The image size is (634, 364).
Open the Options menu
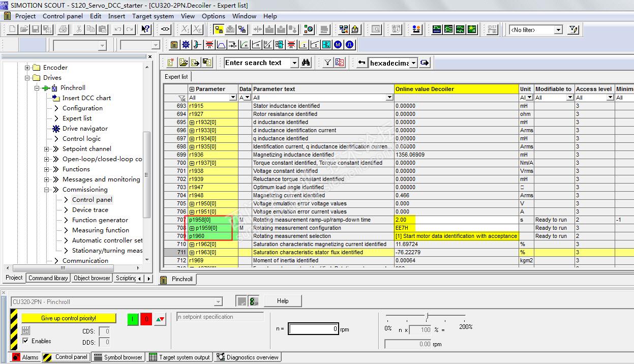pyautogui.click(x=214, y=16)
